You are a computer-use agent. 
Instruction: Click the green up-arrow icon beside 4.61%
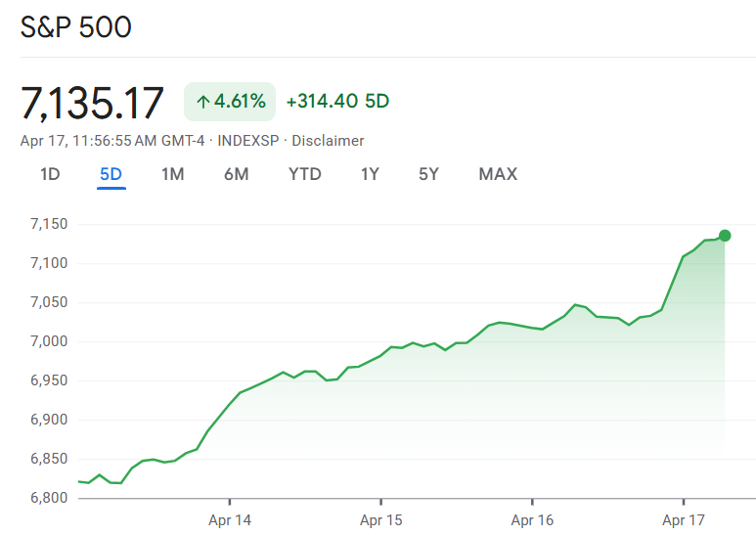pos(203,102)
